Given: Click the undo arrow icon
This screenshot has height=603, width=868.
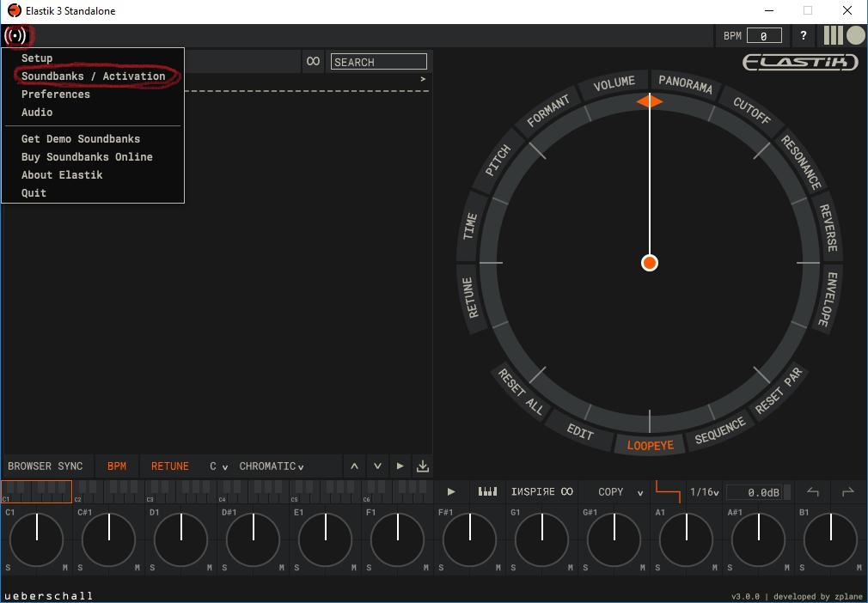Looking at the screenshot, I should click(x=813, y=492).
